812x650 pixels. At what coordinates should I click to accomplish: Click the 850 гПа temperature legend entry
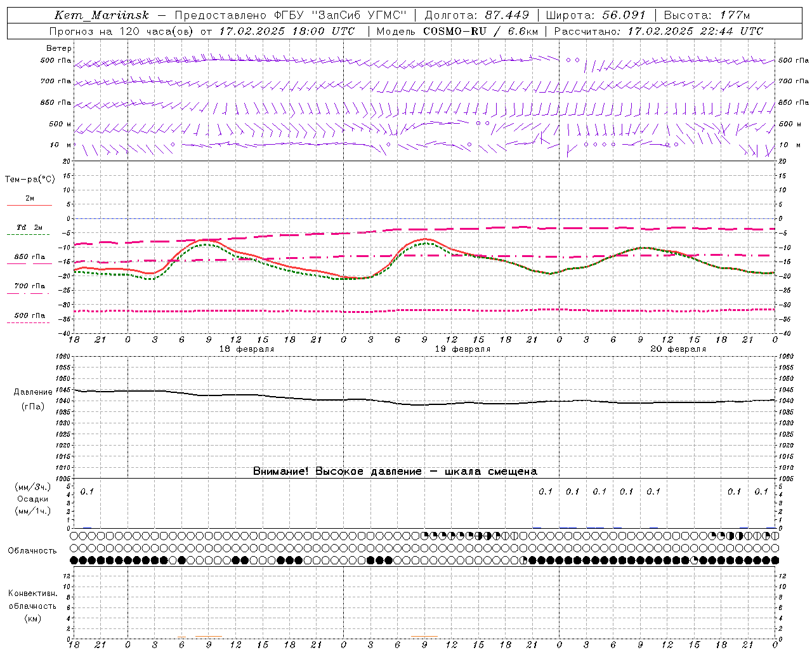coord(30,257)
